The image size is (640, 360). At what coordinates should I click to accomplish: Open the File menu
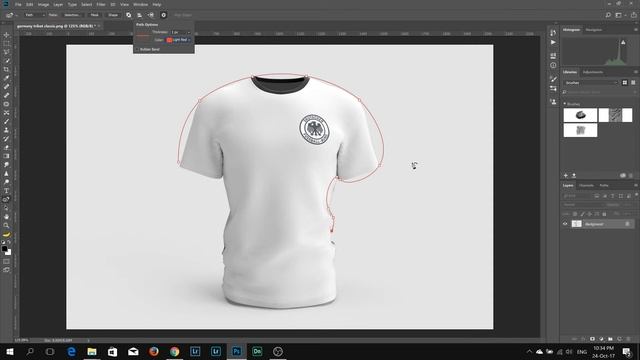[18, 4]
